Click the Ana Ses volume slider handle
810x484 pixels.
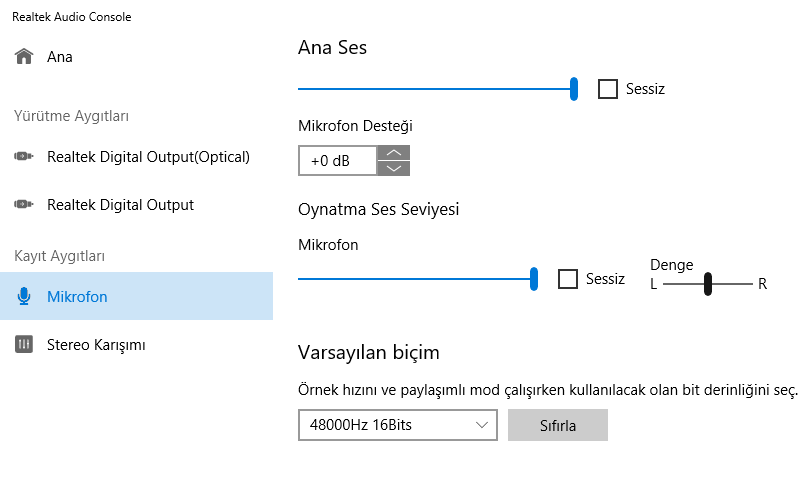pyautogui.click(x=574, y=89)
